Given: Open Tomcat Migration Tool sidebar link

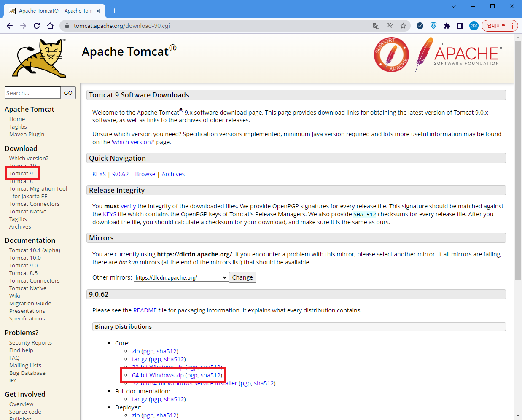Looking at the screenshot, I should coord(38,192).
